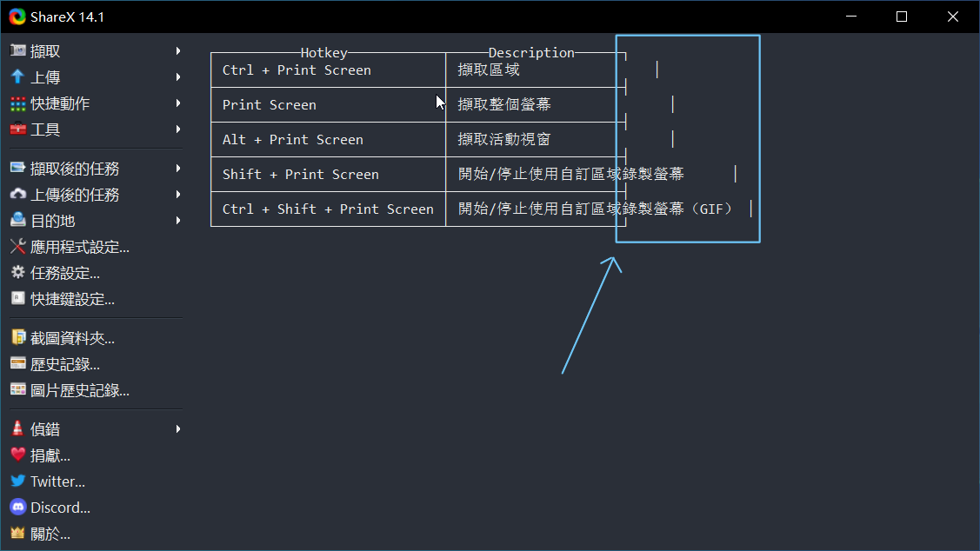Viewport: 980px width, 551px height.
Task: Close the ShareX window
Action: click(952, 17)
